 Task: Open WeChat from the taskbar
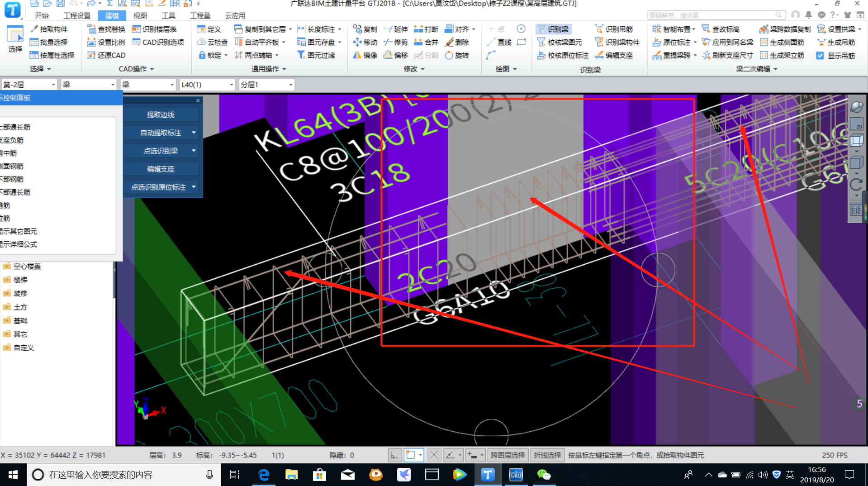click(x=544, y=475)
